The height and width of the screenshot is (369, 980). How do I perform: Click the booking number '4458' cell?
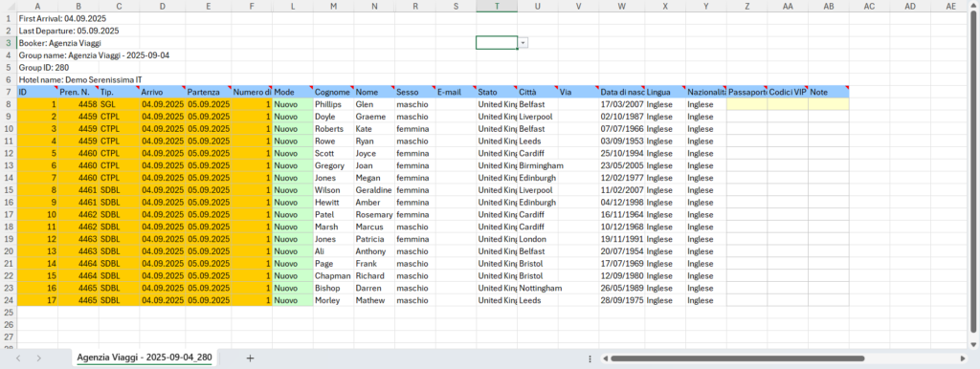[78, 104]
